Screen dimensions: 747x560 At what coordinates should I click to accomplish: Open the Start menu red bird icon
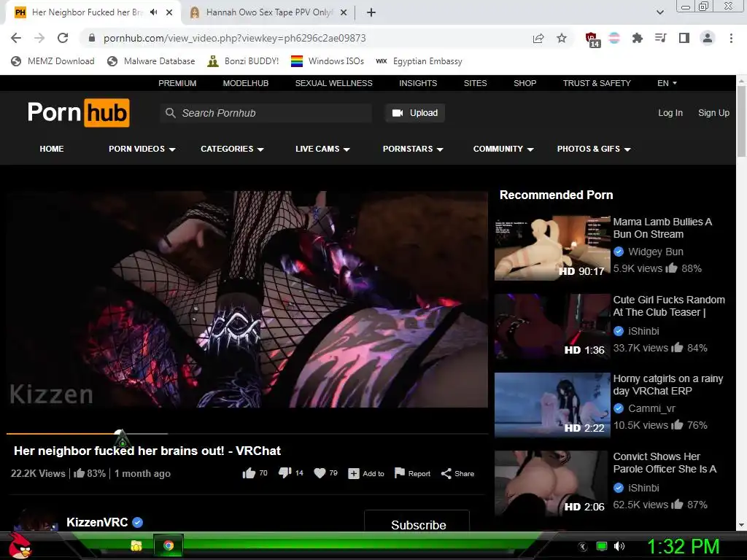click(20, 545)
